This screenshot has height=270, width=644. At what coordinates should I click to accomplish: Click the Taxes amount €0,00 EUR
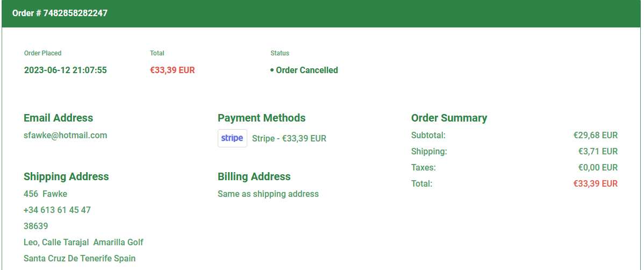pos(597,167)
